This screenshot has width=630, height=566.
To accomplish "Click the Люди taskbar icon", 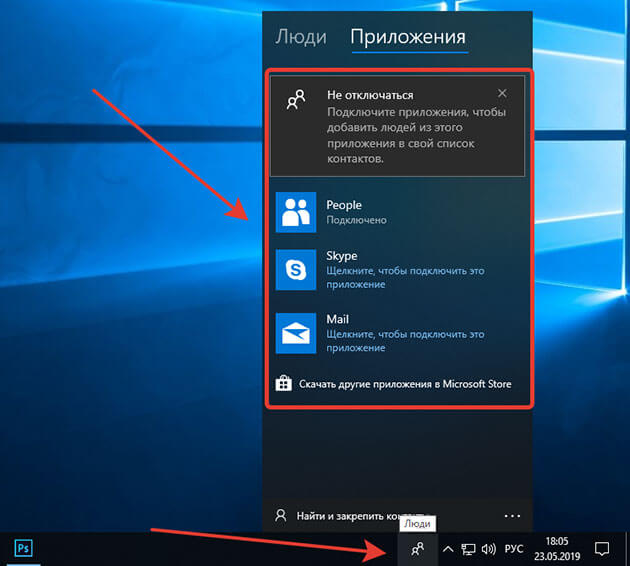I will click(x=418, y=549).
